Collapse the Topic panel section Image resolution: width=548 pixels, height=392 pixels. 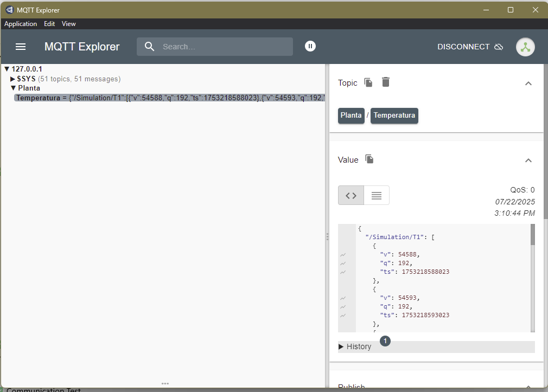[x=528, y=83]
